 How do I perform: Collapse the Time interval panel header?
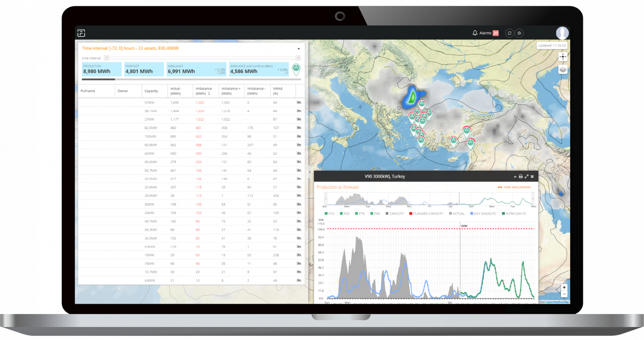click(x=299, y=48)
